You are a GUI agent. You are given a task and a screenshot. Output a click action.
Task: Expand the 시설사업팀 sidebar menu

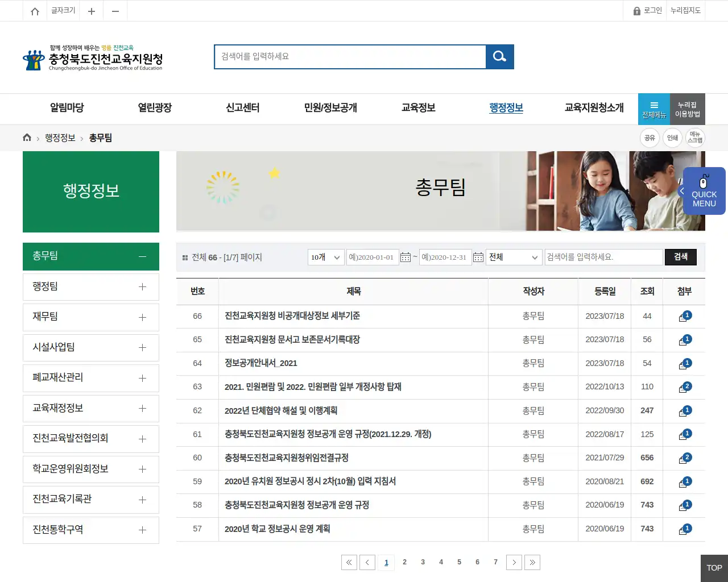(x=91, y=348)
